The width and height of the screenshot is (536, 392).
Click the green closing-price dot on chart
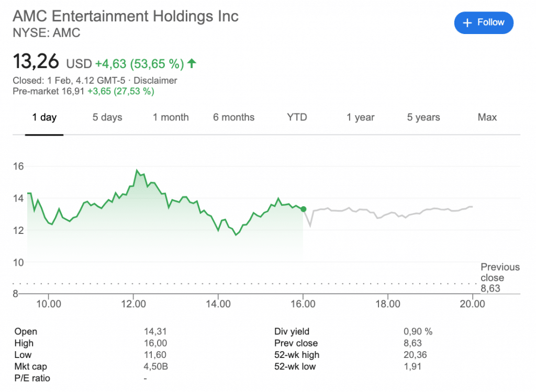[x=304, y=209]
